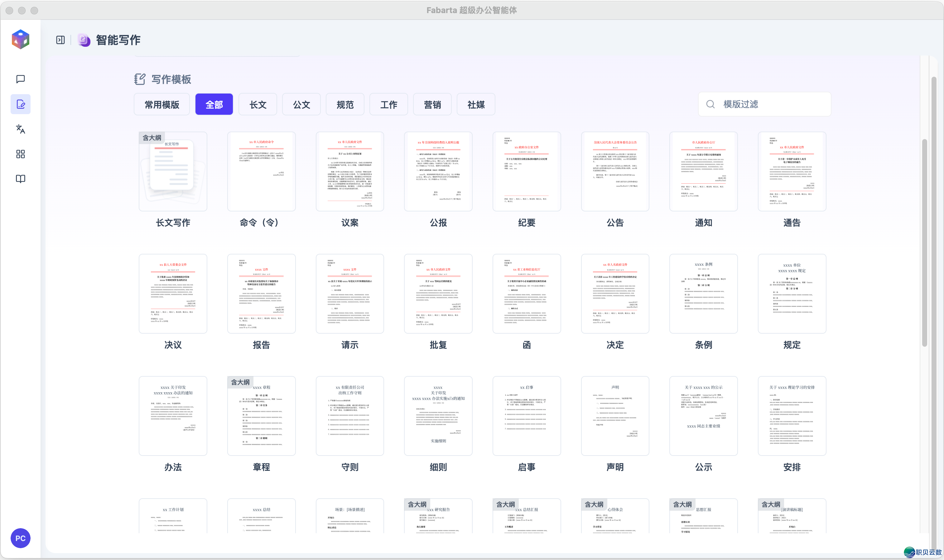Viewport: 944px width, 560px height.
Task: Open the apps grid sidebar icon
Action: (20, 154)
